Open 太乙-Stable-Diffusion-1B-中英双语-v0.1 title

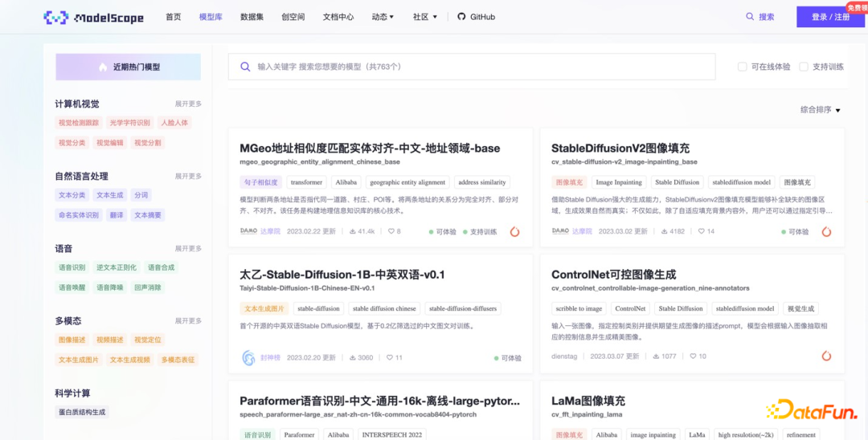pos(342,275)
